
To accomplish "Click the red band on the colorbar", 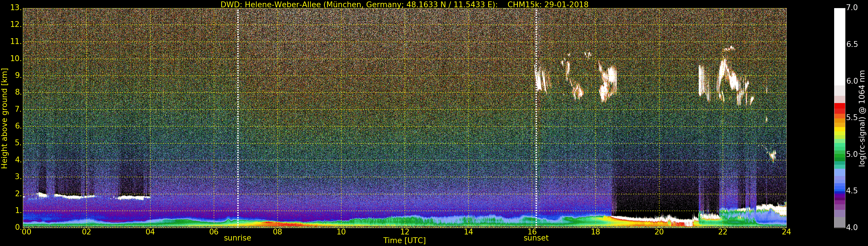I will click(839, 109).
